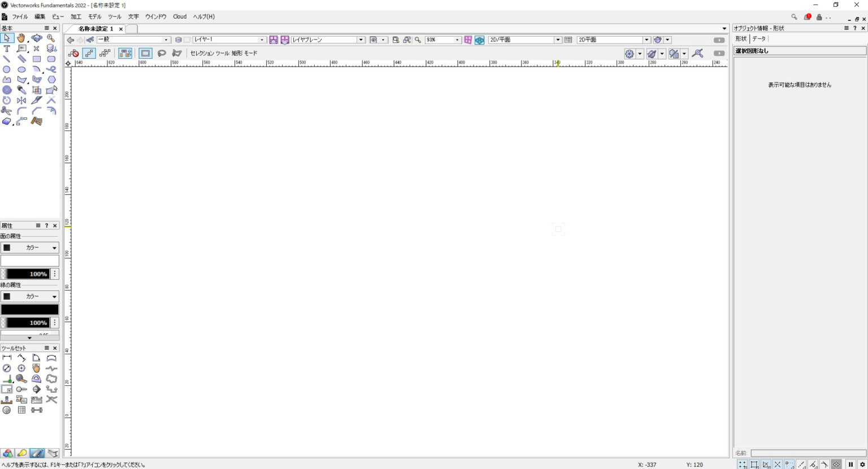The width and height of the screenshot is (868, 469).
Task: Select the Scissors trim tool
Action: click(7, 111)
